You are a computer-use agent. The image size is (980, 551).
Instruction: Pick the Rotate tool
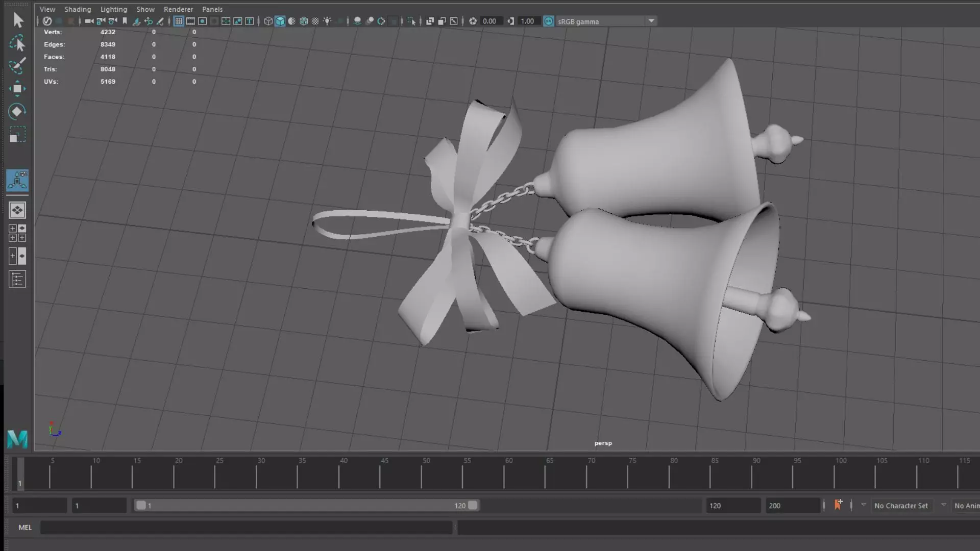coord(17,112)
